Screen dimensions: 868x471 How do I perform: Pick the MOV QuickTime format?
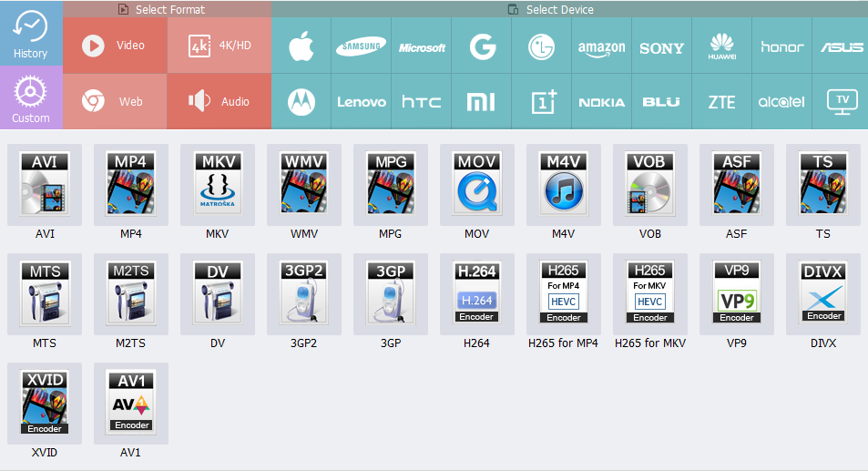click(477, 185)
